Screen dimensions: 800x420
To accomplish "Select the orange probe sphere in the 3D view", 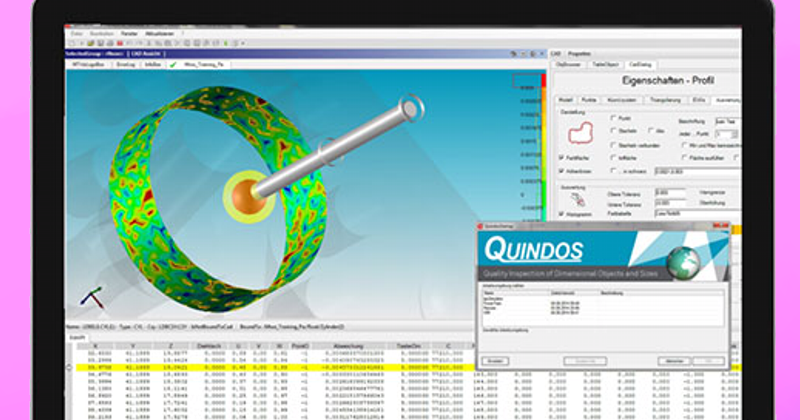I will pyautogui.click(x=248, y=196).
